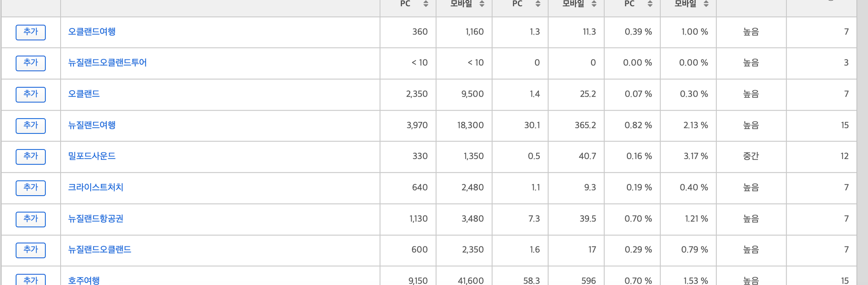Click the vertical scrollbar on right edge
868x285 pixels.
862,142
